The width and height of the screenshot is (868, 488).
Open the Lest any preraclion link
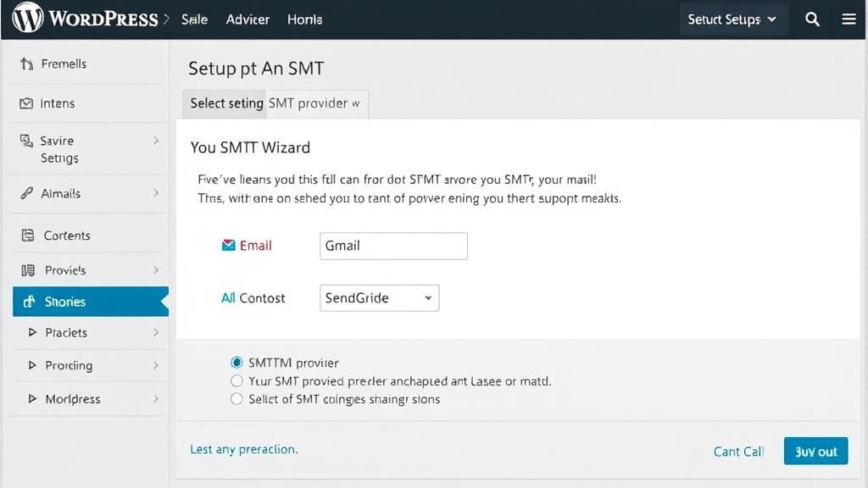[x=243, y=450]
